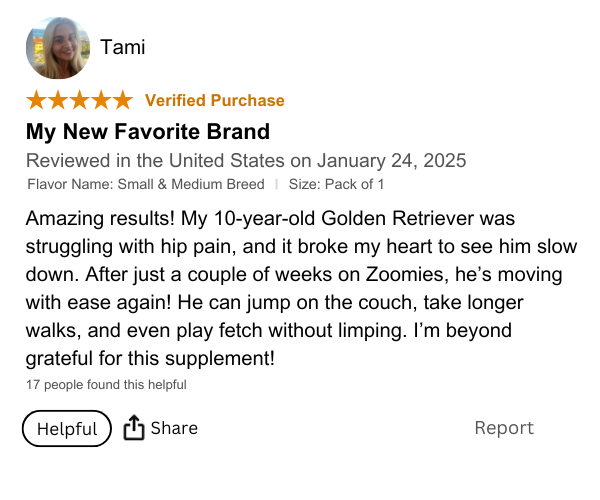Image resolution: width=600 pixels, height=500 pixels.
Task: Click United States in the reviewed line
Action: pos(226,160)
